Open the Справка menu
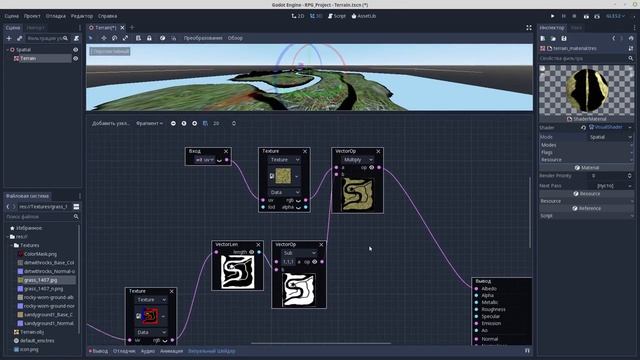The height and width of the screenshot is (360, 640). (107, 16)
